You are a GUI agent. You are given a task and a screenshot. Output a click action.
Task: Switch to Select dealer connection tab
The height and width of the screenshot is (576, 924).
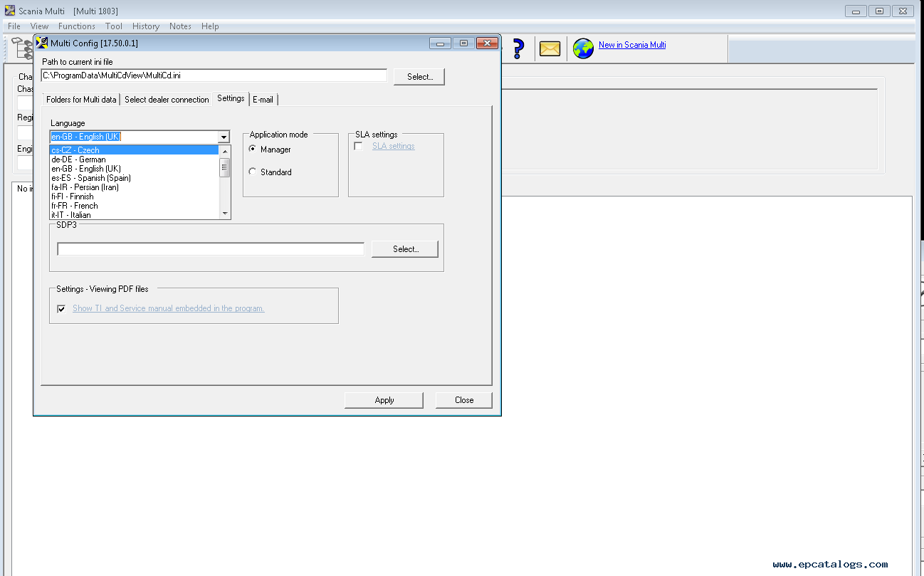tap(167, 100)
